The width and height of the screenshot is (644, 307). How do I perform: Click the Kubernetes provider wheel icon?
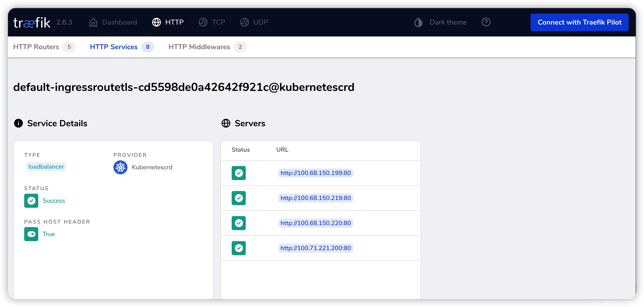tap(120, 167)
